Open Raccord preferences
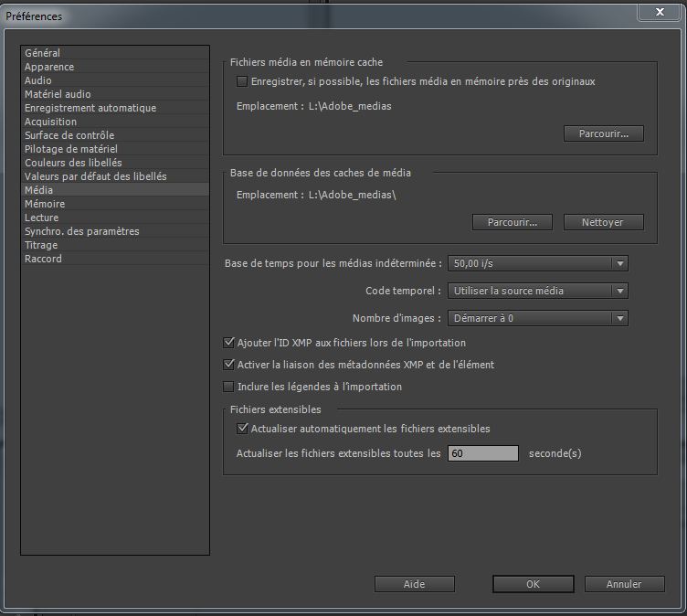This screenshot has height=616, width=687. 114,259
